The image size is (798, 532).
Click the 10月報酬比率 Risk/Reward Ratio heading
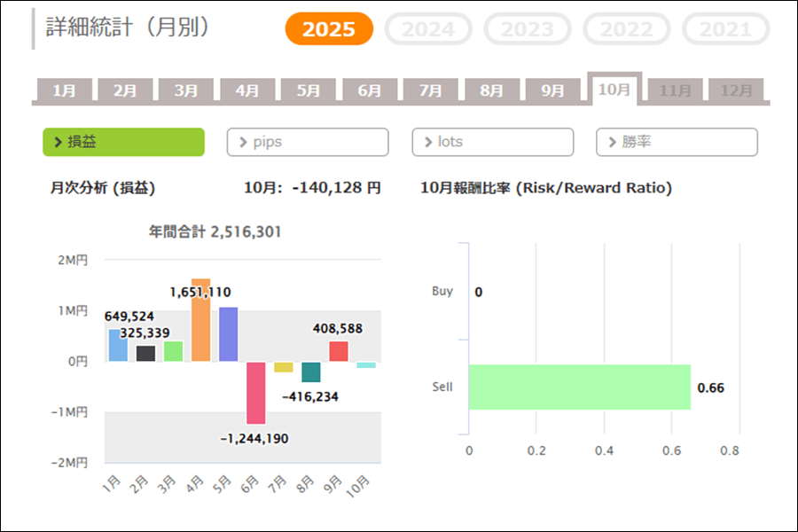pyautogui.click(x=546, y=188)
